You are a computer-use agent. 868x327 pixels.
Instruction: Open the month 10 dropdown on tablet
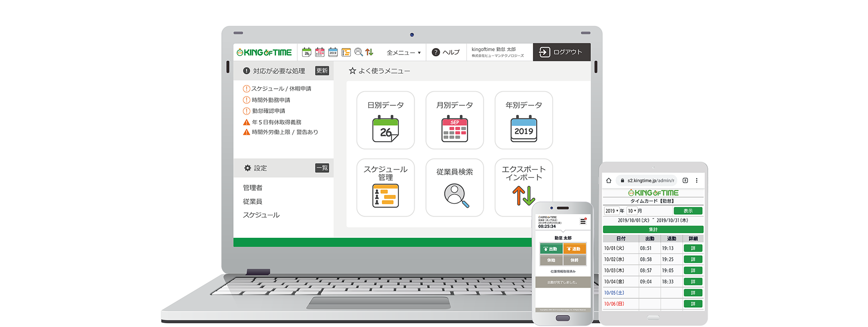(x=632, y=211)
